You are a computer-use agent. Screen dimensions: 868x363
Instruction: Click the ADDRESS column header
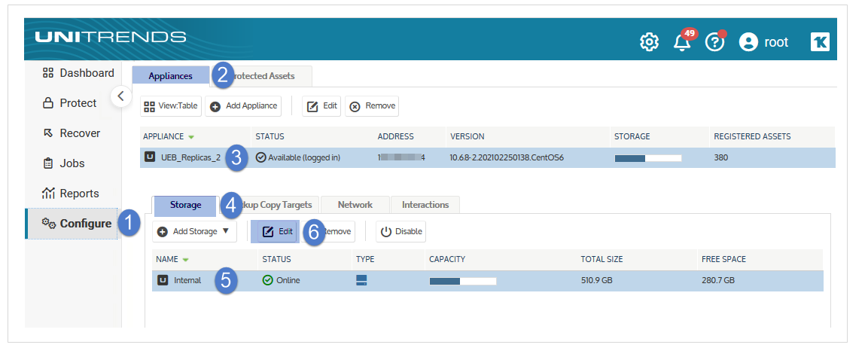(x=395, y=136)
